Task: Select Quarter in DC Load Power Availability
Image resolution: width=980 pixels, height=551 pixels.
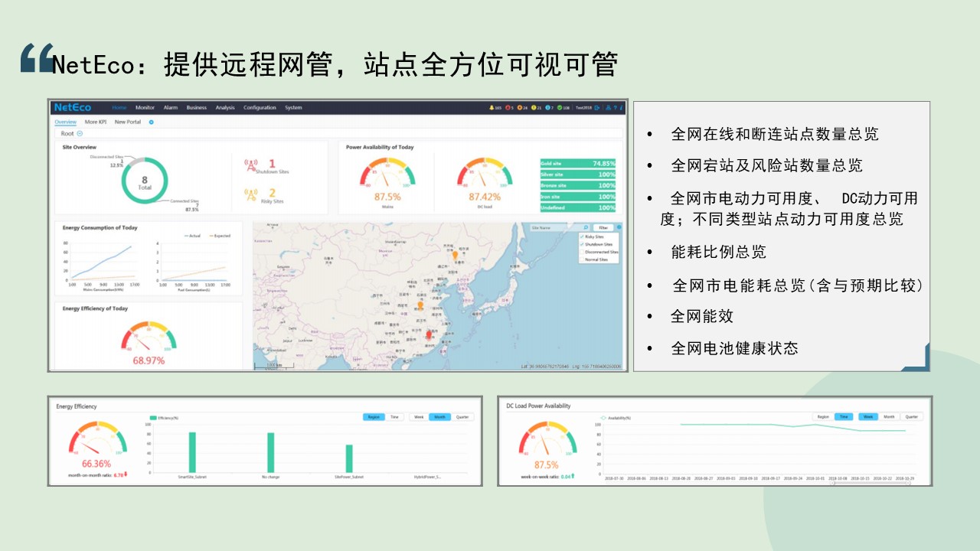Action: coord(911,417)
